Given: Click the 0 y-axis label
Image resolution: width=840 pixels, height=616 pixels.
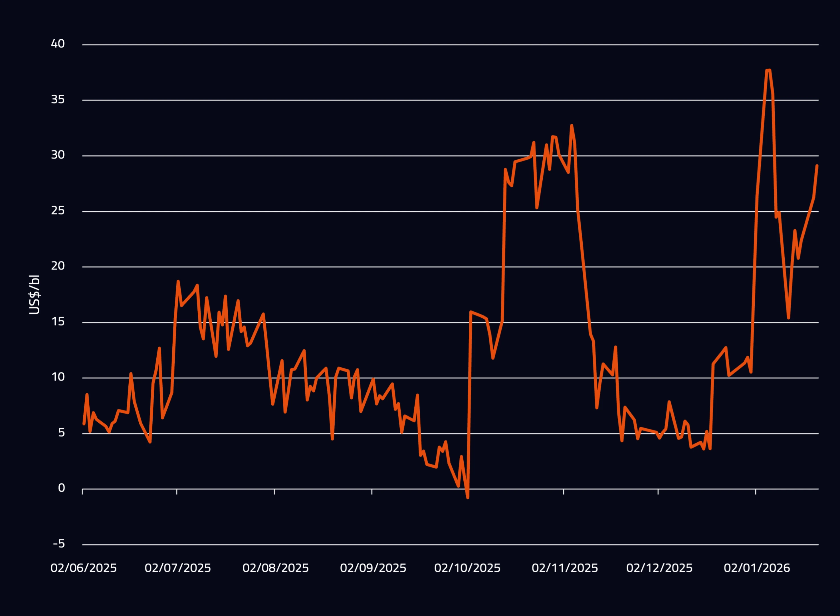Looking at the screenshot, I should pos(62,488).
